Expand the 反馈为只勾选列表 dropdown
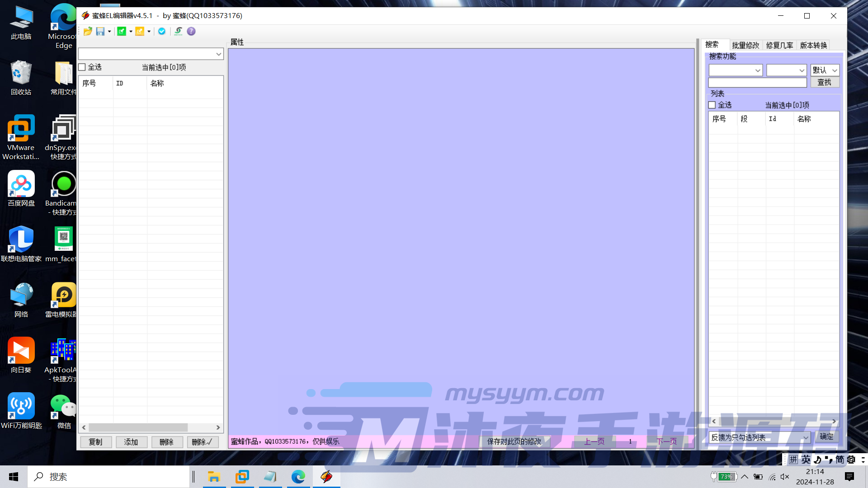Screen dimensions: 868x488 [x=805, y=437]
